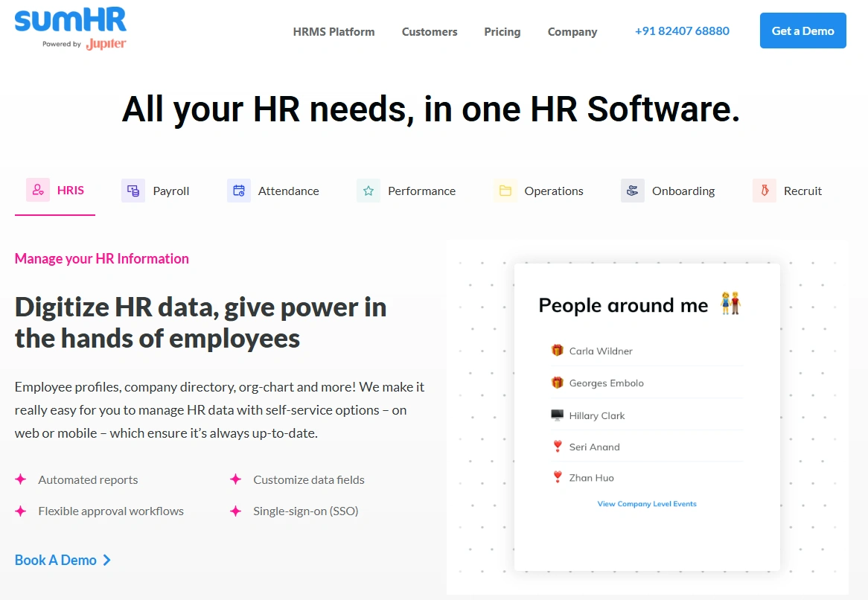868x600 pixels.
Task: Click the People around me heading
Action: coord(623,305)
